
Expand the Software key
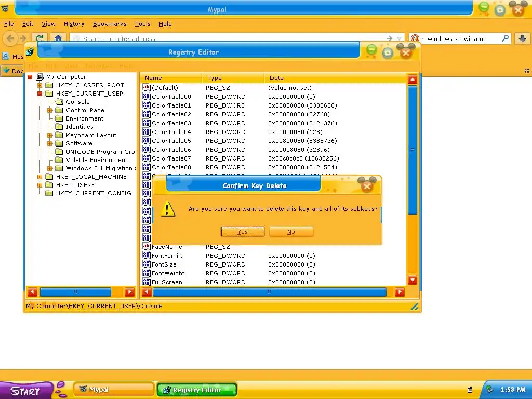(49, 143)
